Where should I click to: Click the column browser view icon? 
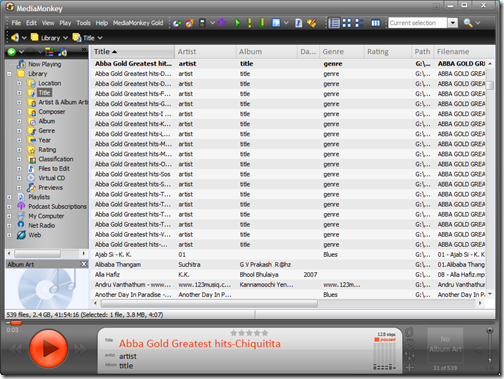point(376,23)
